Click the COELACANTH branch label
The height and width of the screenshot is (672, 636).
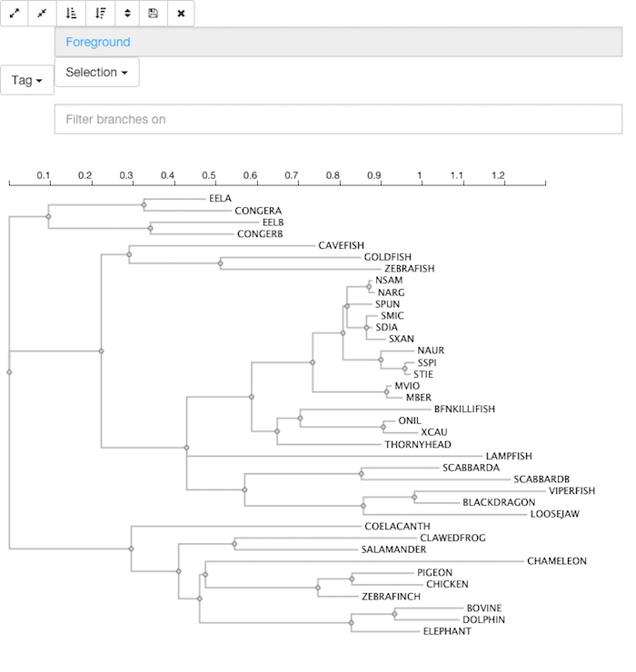click(397, 527)
